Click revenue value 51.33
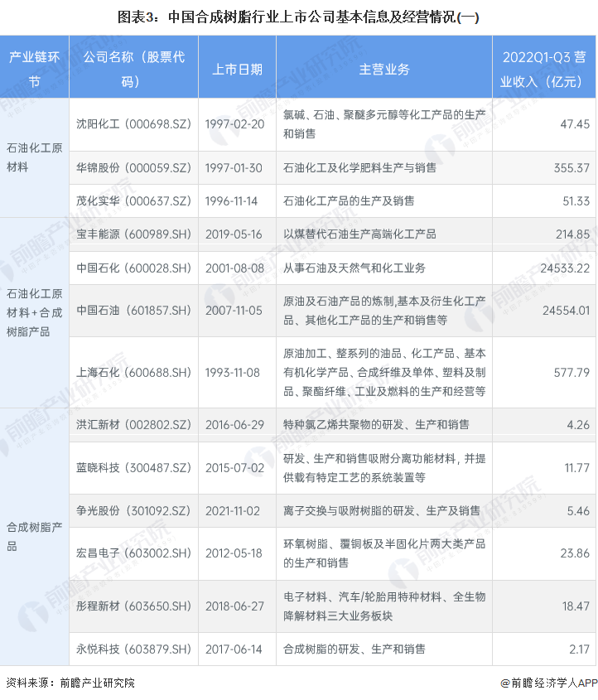The image size is (598, 700). [x=576, y=201]
